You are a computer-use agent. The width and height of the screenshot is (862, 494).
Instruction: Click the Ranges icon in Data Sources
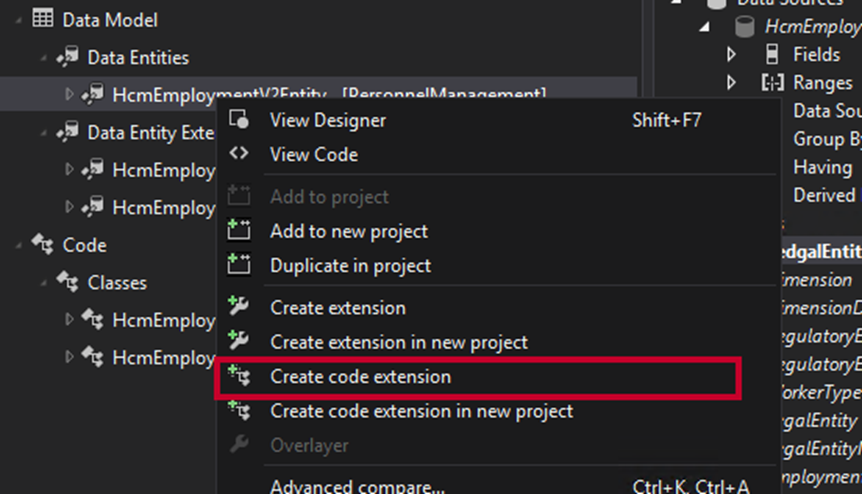(772, 82)
